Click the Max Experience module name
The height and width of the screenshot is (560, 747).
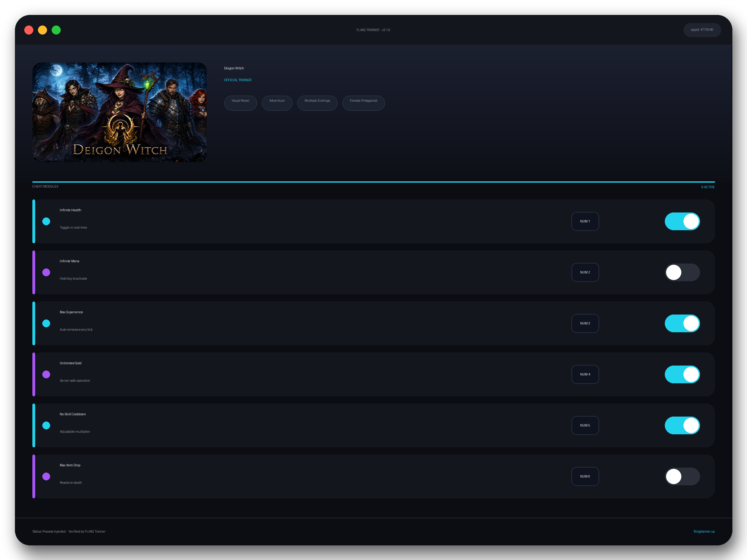click(x=71, y=312)
